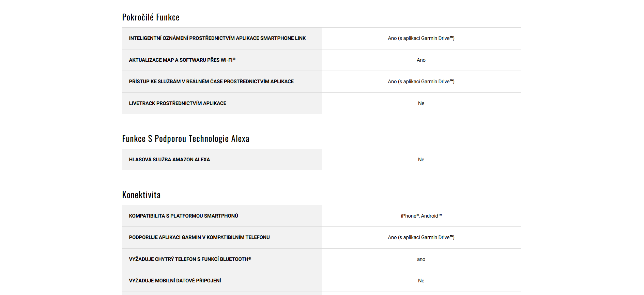The image size is (644, 295).
Task: Click the Ne value for Amazon Alexa
Action: coord(421,160)
